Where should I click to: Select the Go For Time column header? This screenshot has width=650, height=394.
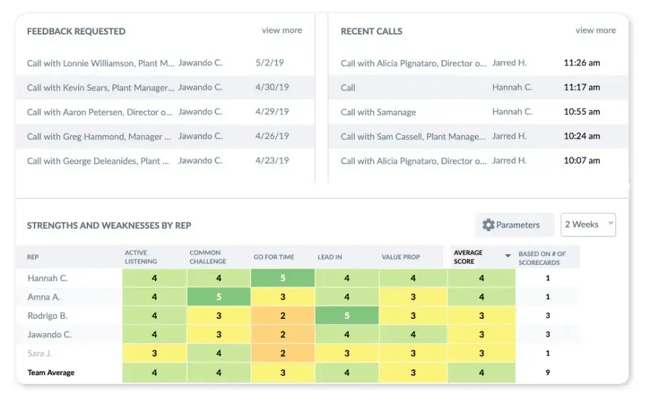tap(274, 257)
